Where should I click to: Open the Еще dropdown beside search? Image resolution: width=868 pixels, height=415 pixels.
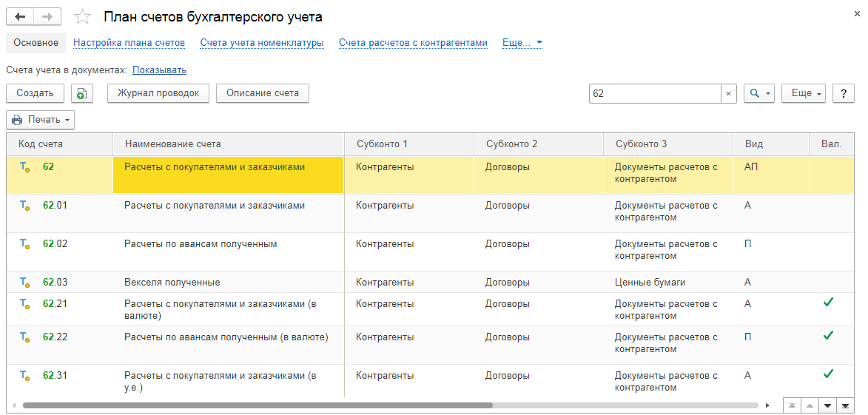tap(803, 93)
